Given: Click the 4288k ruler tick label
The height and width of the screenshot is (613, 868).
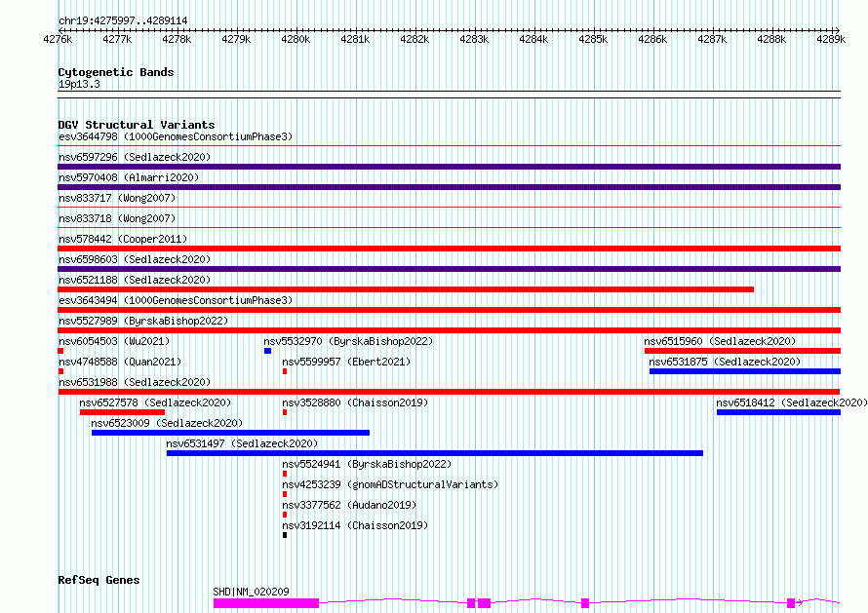Looking at the screenshot, I should click(x=771, y=39).
